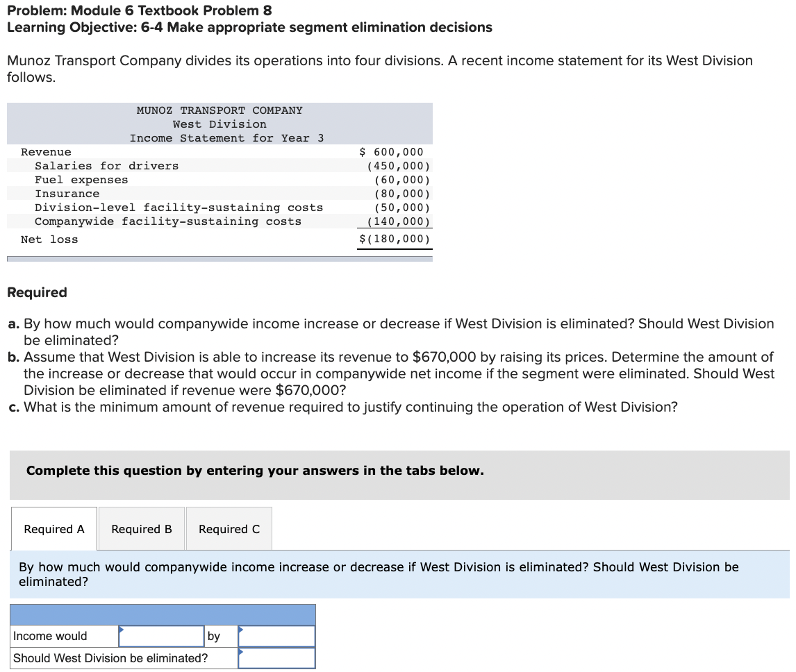
Task: Click the 'Insurance' row label
Action: pyautogui.click(x=67, y=194)
